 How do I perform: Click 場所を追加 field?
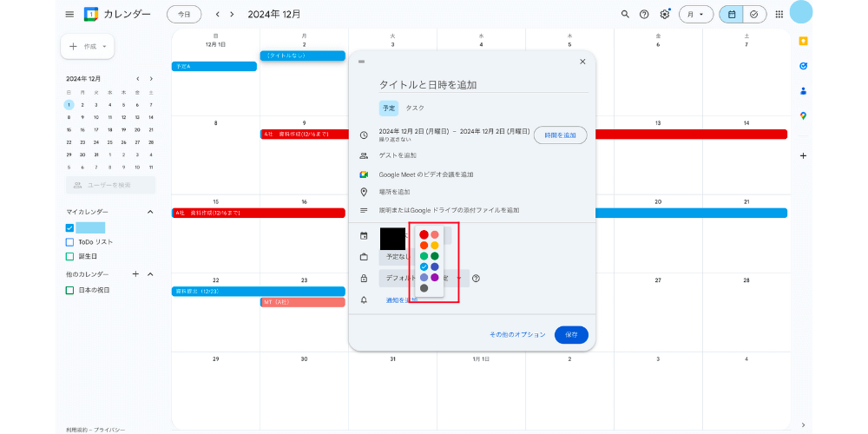395,192
